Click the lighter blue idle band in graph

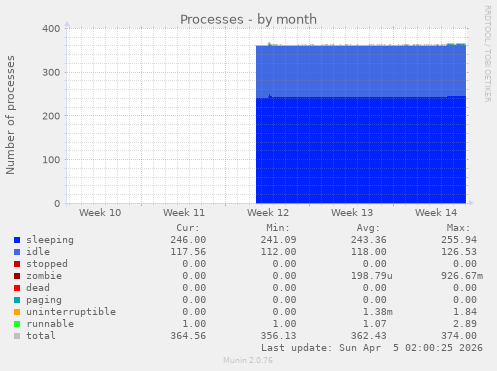click(x=361, y=72)
